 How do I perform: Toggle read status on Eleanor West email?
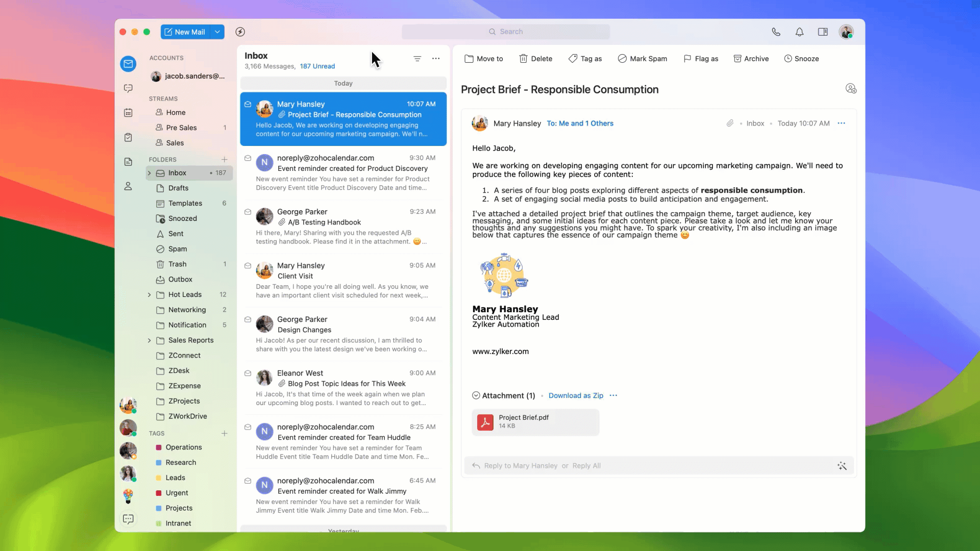pyautogui.click(x=248, y=373)
